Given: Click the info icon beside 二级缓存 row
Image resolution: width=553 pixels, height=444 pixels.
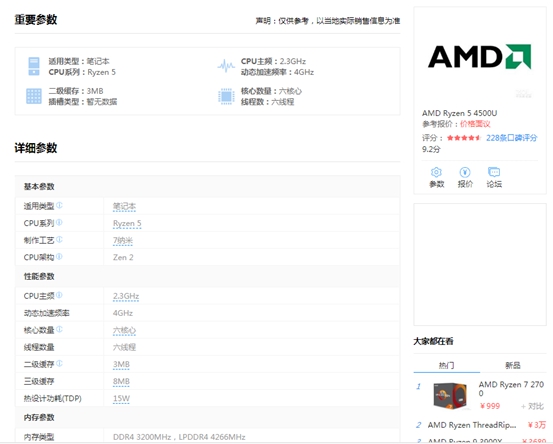Looking at the screenshot, I should coord(59,363).
